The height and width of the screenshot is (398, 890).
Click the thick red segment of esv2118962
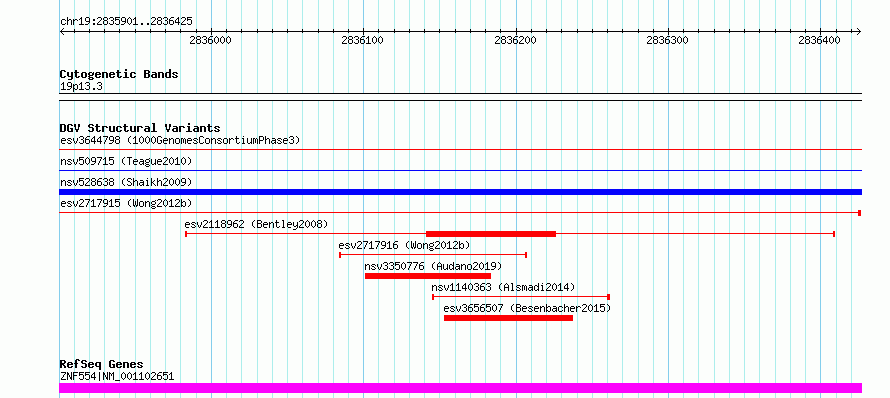point(490,234)
